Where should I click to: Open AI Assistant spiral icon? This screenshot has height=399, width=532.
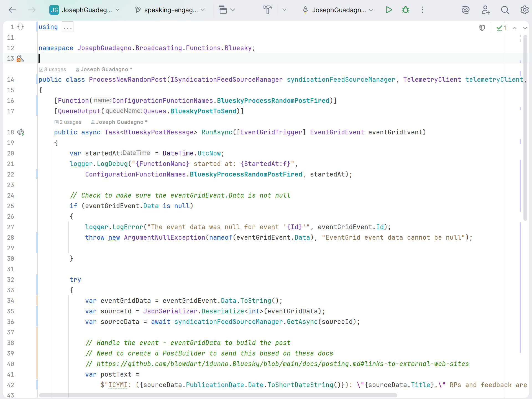(x=465, y=10)
